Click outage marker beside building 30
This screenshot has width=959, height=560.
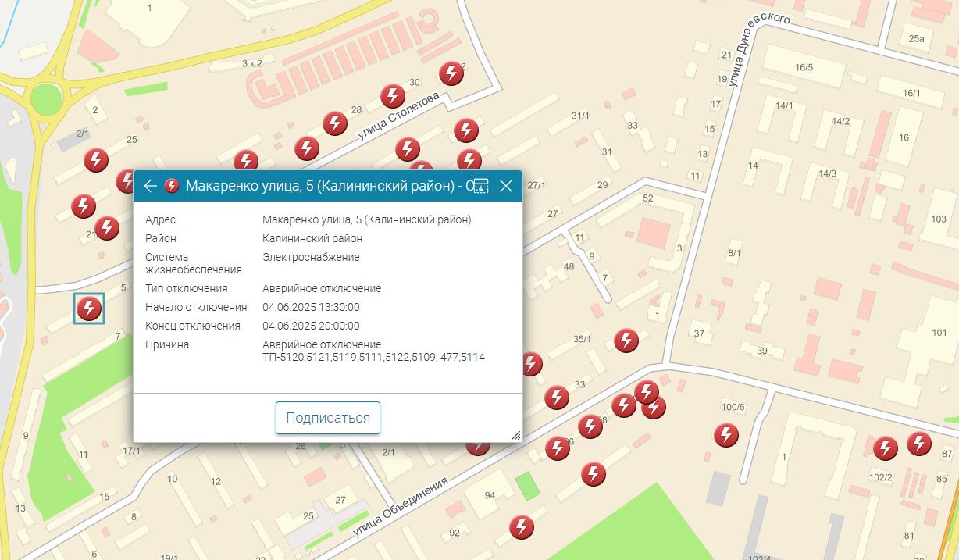click(x=392, y=96)
